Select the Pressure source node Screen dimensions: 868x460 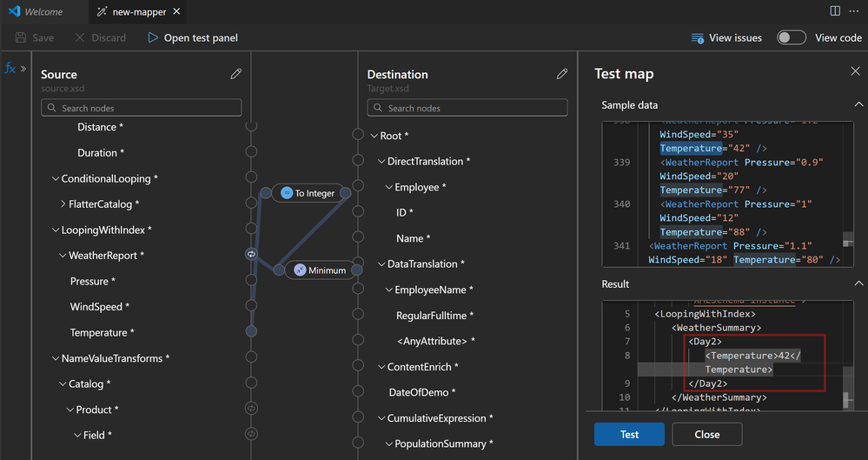pos(92,281)
